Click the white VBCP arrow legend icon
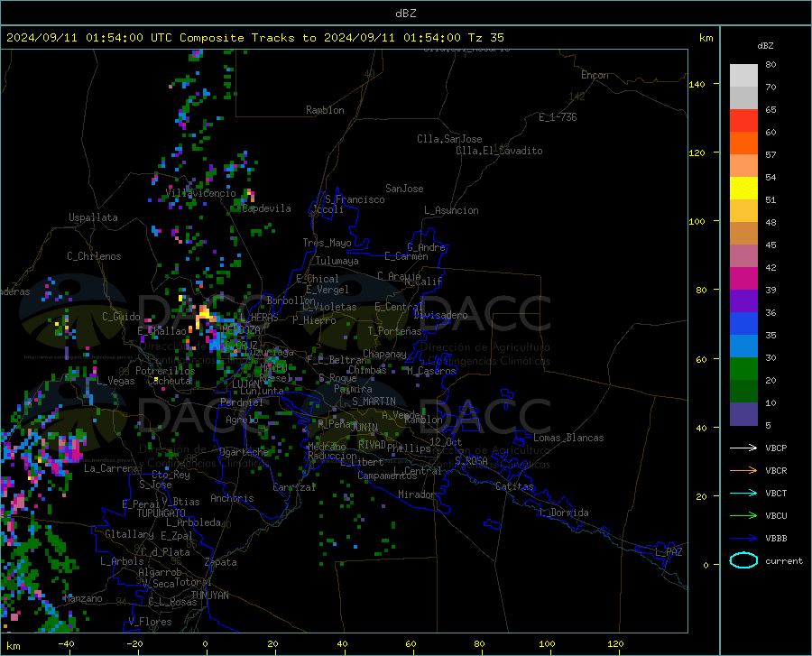This screenshot has height=656, width=812. pyautogui.click(x=743, y=448)
